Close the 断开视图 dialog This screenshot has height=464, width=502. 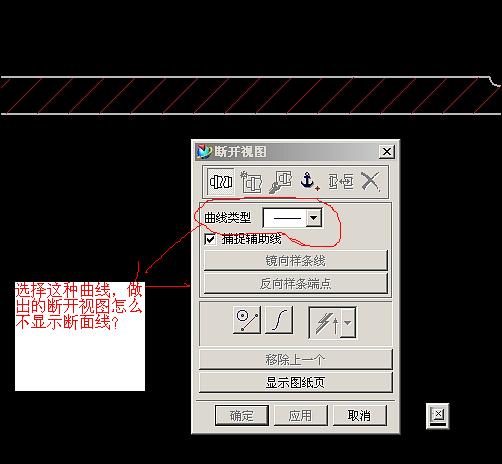click(x=387, y=152)
